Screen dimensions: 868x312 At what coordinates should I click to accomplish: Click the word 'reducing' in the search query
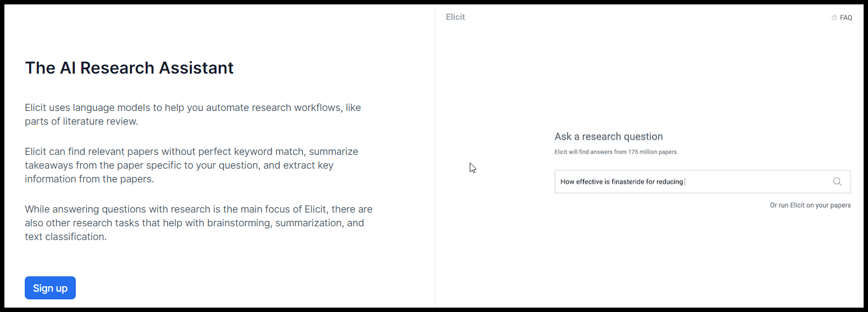tap(670, 182)
